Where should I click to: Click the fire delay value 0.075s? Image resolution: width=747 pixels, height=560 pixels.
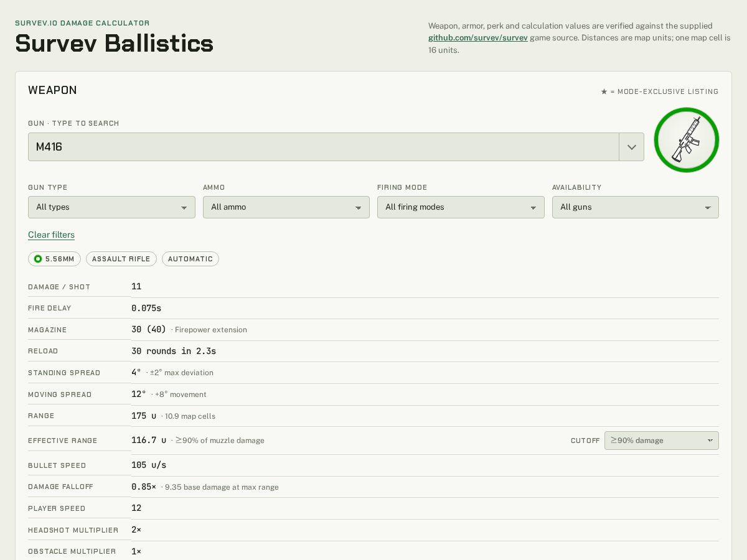point(146,308)
